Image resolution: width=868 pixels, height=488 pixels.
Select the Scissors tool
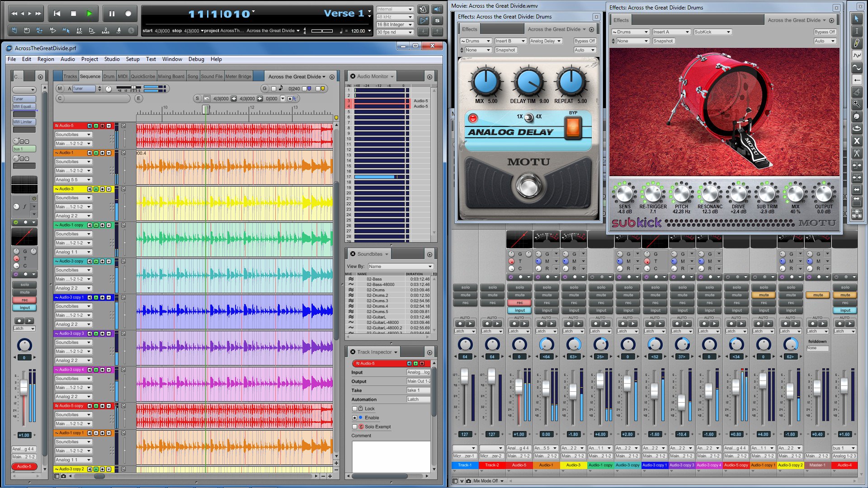pos(857,153)
